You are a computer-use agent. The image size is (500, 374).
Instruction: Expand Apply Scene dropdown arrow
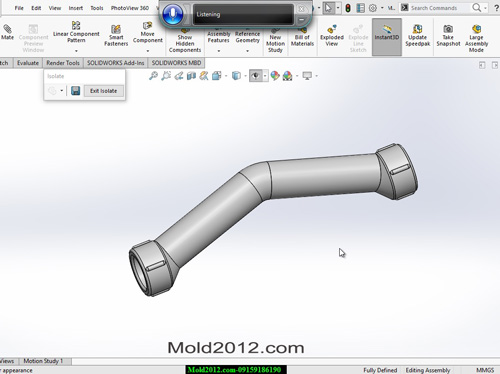click(297, 76)
